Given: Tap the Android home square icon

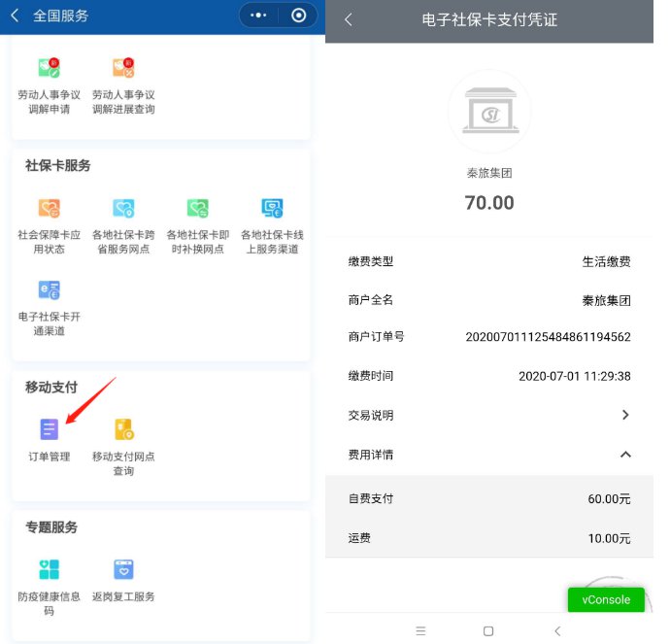Looking at the screenshot, I should pyautogui.click(x=488, y=631).
